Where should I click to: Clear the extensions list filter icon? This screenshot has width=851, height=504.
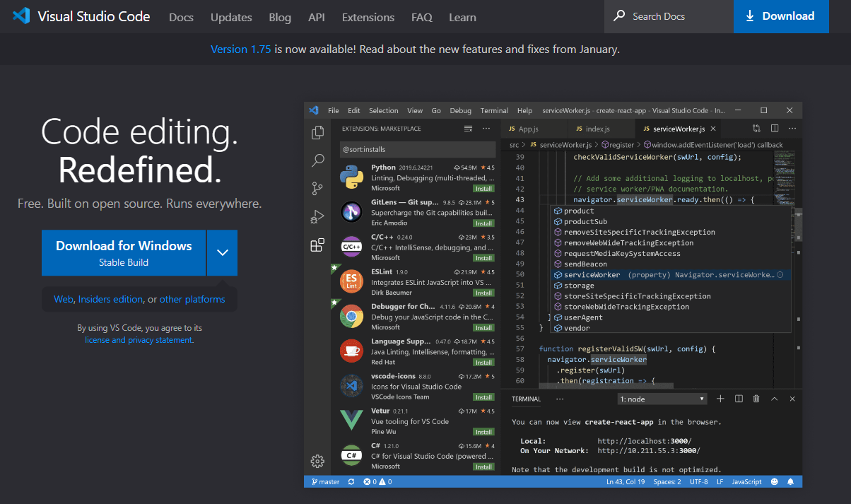(467, 129)
